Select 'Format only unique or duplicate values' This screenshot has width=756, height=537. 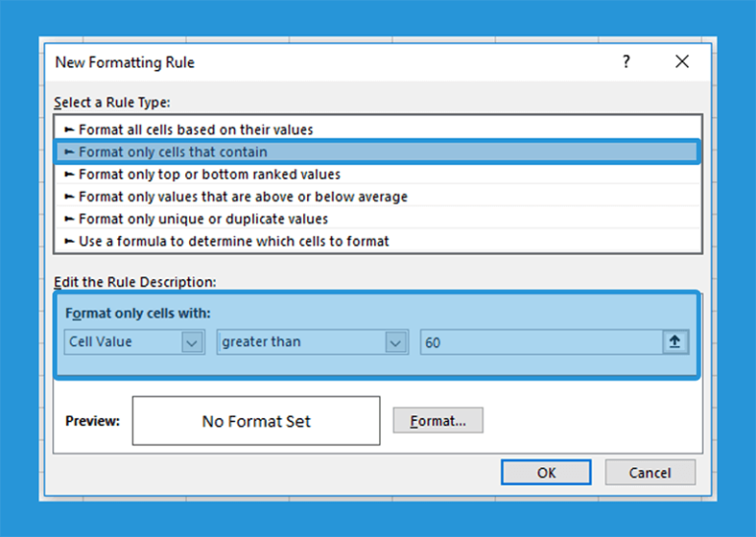378,218
